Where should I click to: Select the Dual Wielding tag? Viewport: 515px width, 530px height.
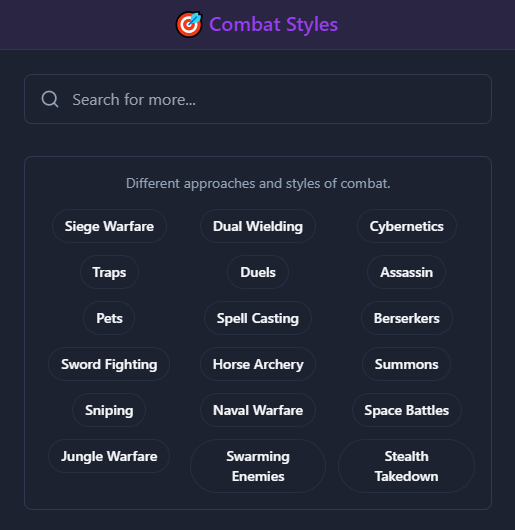[258, 226]
